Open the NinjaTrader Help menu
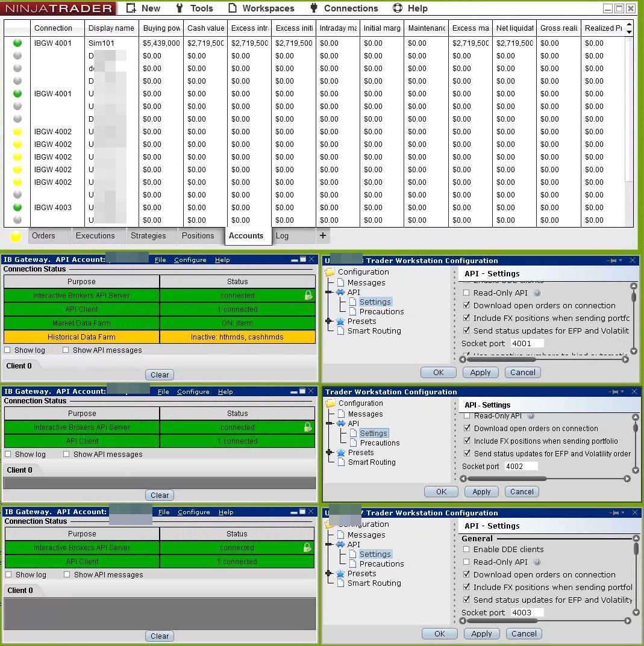The height and width of the screenshot is (646, 644). click(410, 8)
